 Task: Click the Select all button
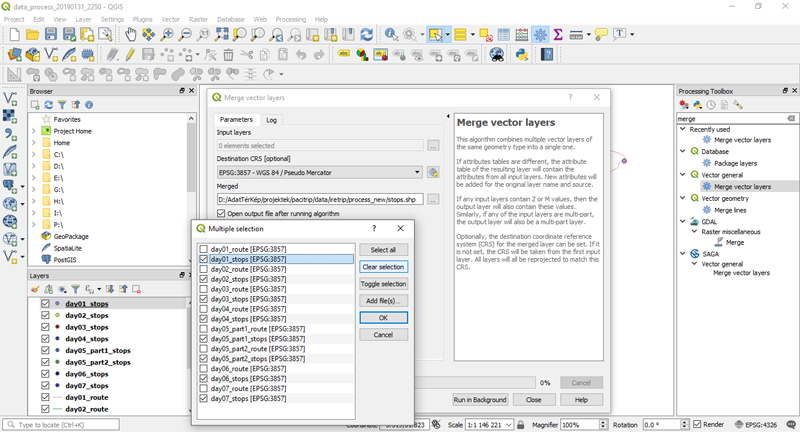383,250
